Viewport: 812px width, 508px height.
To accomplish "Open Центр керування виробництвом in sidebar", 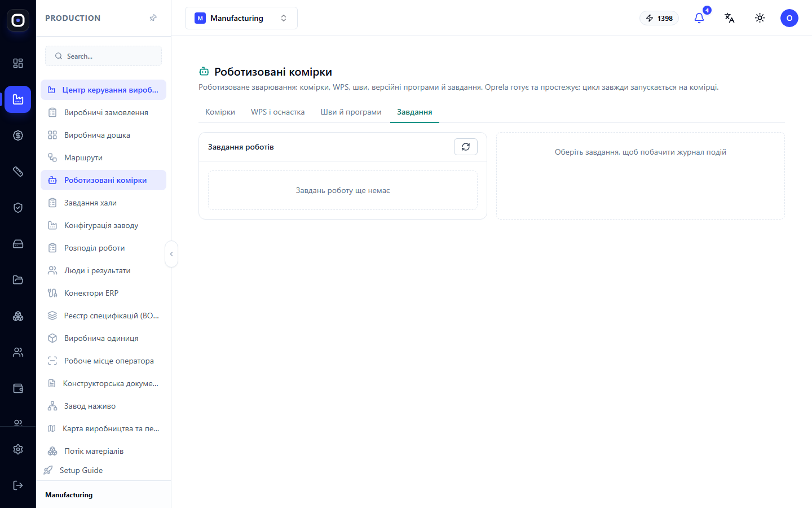I will [x=103, y=90].
